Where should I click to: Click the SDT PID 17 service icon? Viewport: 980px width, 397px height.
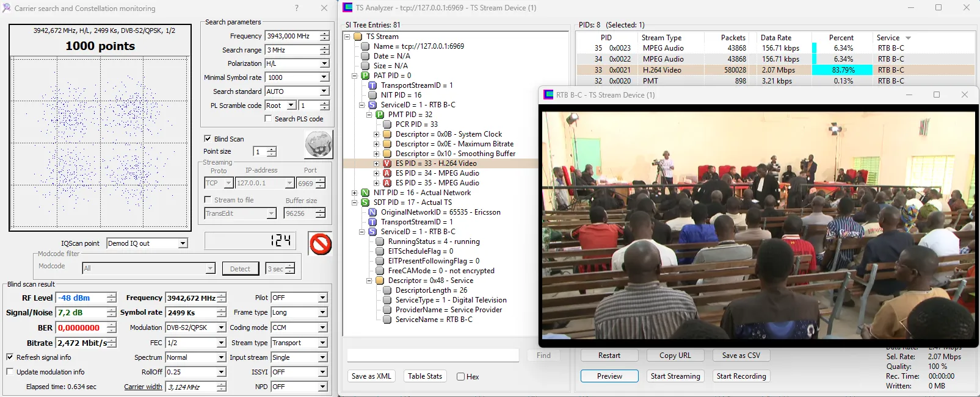[x=365, y=202]
